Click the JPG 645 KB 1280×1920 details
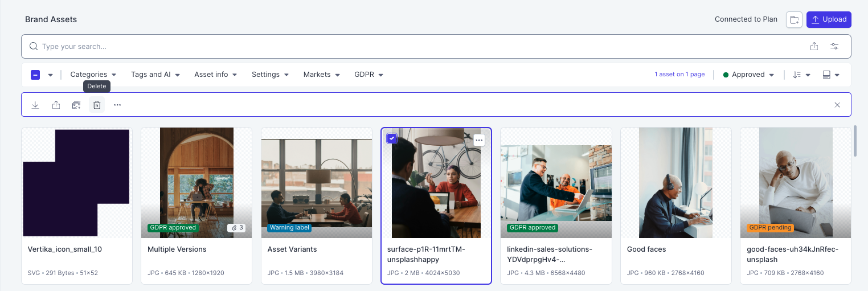868x291 pixels. pos(187,273)
